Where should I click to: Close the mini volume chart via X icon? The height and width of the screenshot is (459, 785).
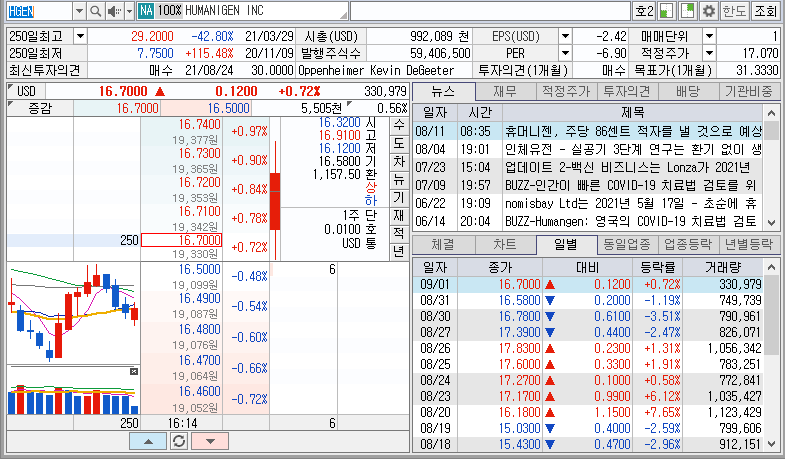pos(134,371)
